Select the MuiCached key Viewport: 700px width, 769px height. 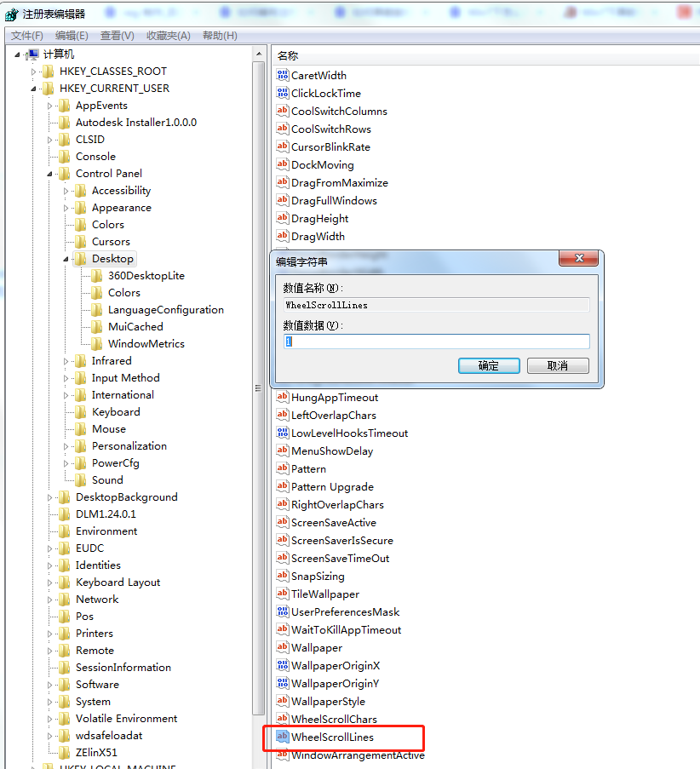135,327
